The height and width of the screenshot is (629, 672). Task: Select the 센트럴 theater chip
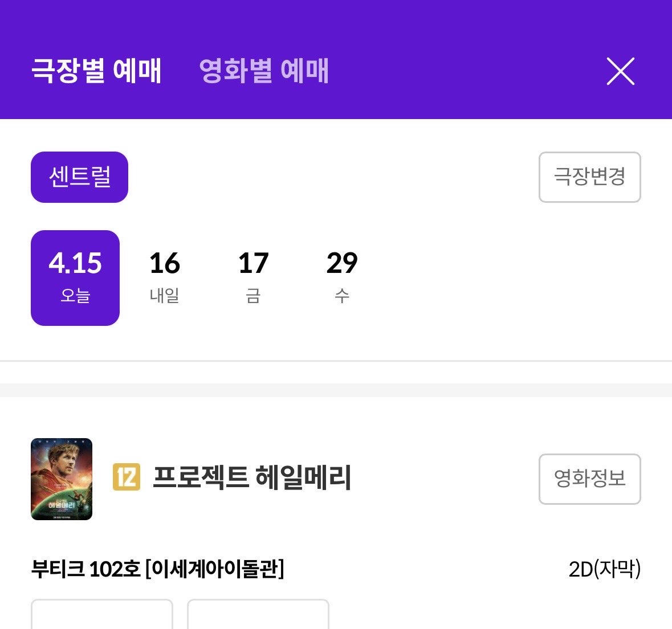[x=79, y=177]
